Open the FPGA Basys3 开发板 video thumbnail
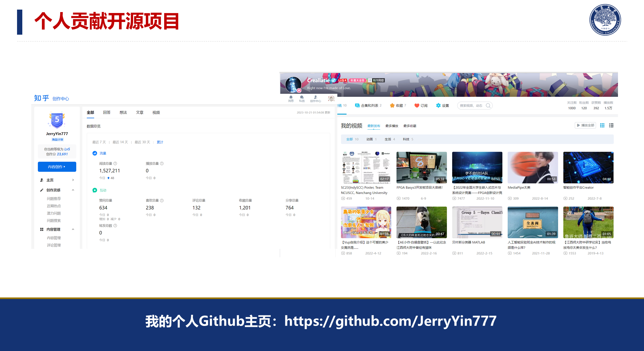 tap(422, 167)
